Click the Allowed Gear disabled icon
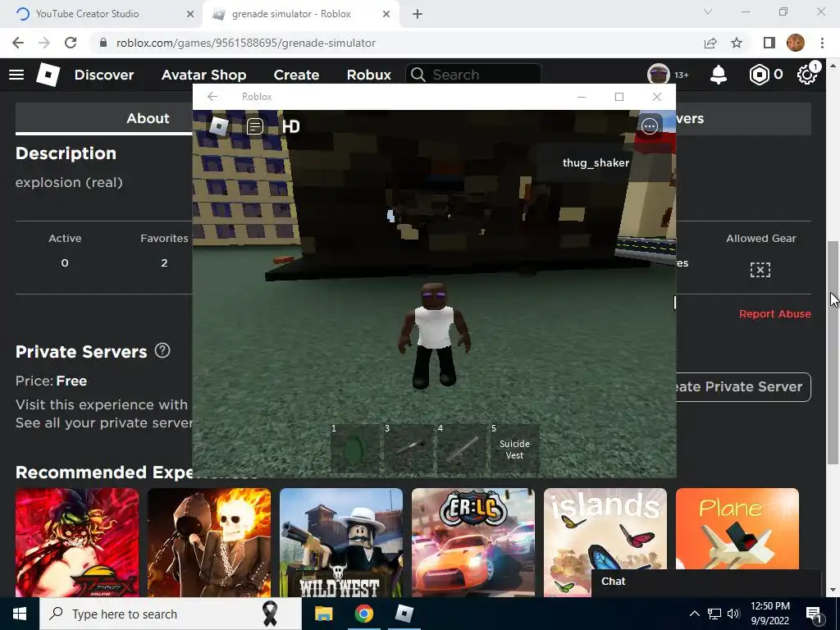This screenshot has height=630, width=840. [x=760, y=269]
